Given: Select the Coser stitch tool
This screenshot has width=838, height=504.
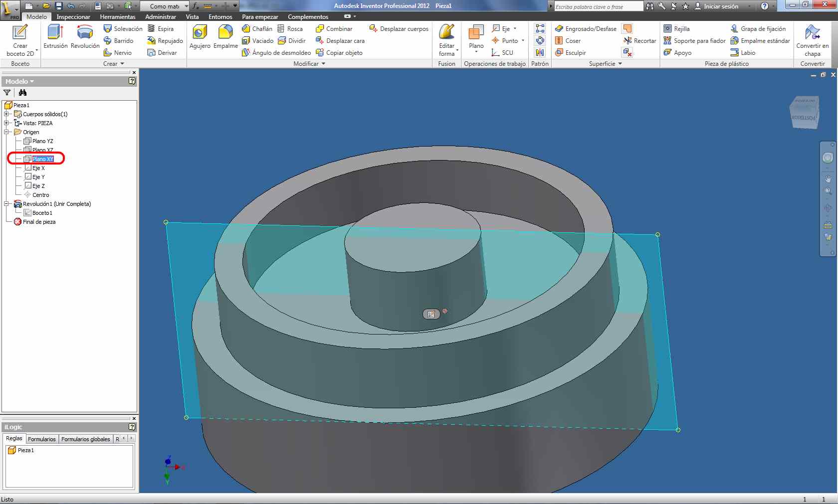Looking at the screenshot, I should tap(568, 41).
